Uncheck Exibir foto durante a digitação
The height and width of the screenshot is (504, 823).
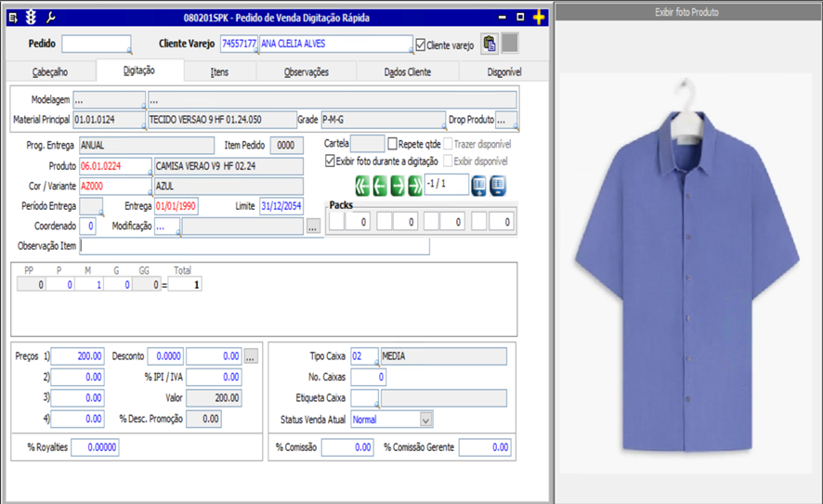pyautogui.click(x=330, y=161)
